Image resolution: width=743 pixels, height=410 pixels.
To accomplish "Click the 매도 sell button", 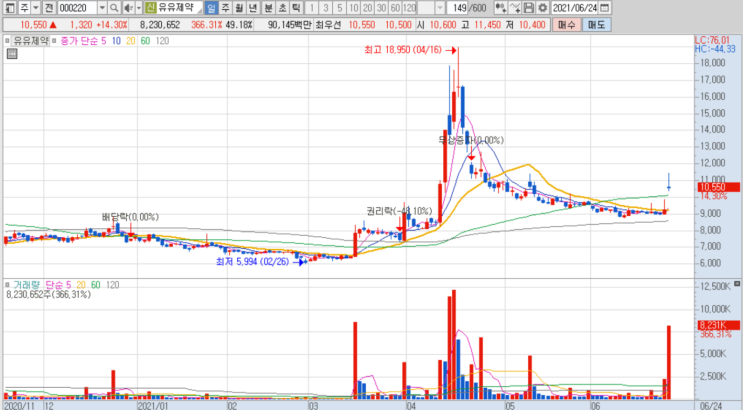I will (x=596, y=25).
